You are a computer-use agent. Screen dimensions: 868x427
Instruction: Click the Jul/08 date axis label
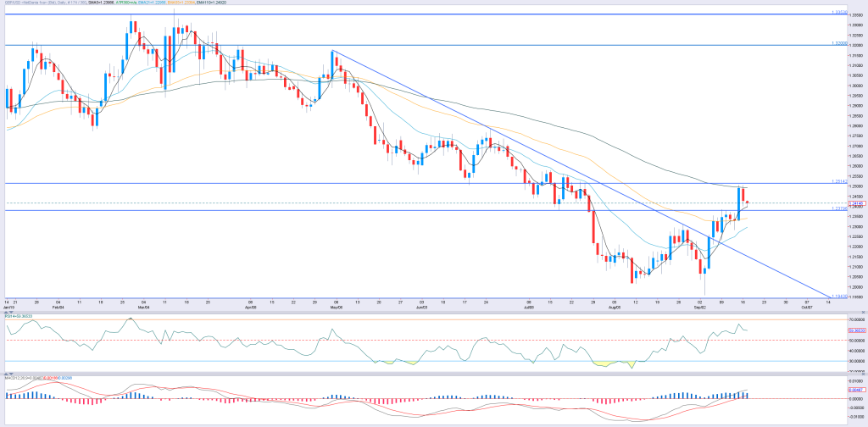point(529,306)
